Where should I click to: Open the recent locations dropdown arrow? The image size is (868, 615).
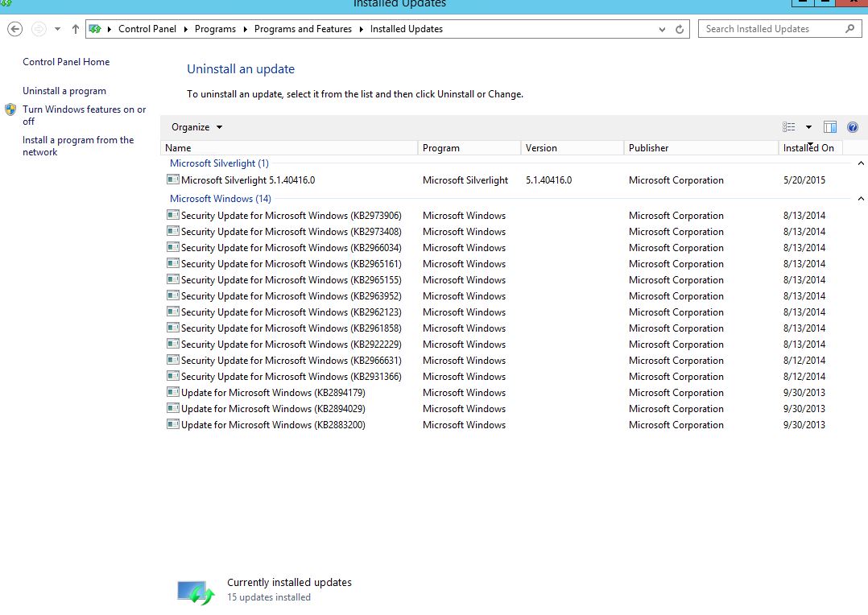tap(58, 29)
